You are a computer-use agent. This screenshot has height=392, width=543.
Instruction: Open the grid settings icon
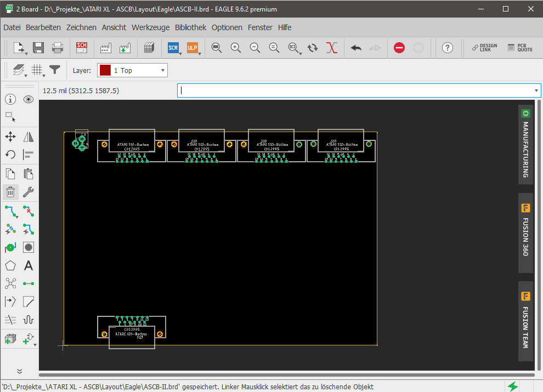(36, 70)
